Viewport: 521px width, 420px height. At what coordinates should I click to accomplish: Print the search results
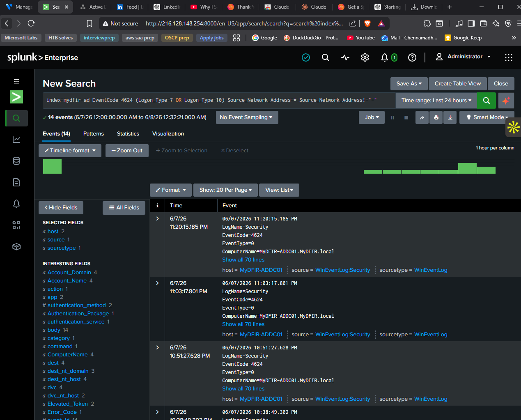pyautogui.click(x=436, y=117)
